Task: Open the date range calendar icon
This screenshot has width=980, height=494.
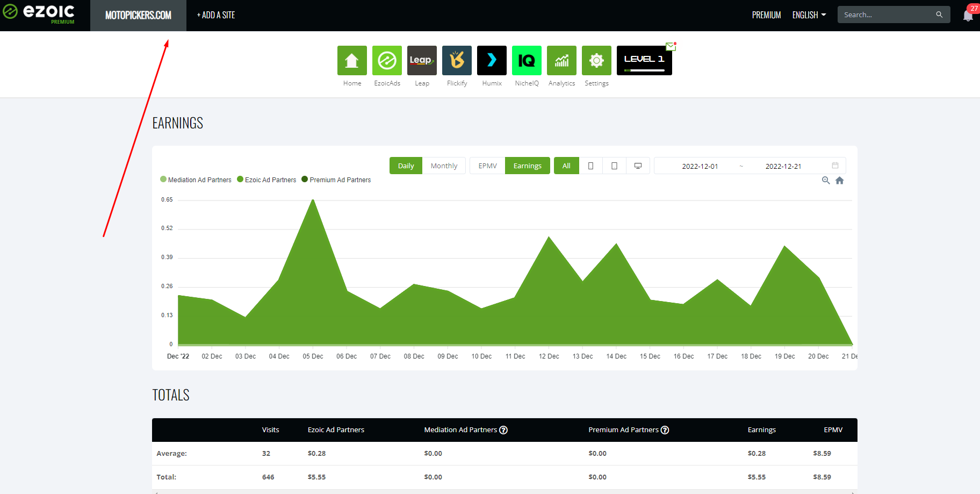Action: pyautogui.click(x=835, y=166)
